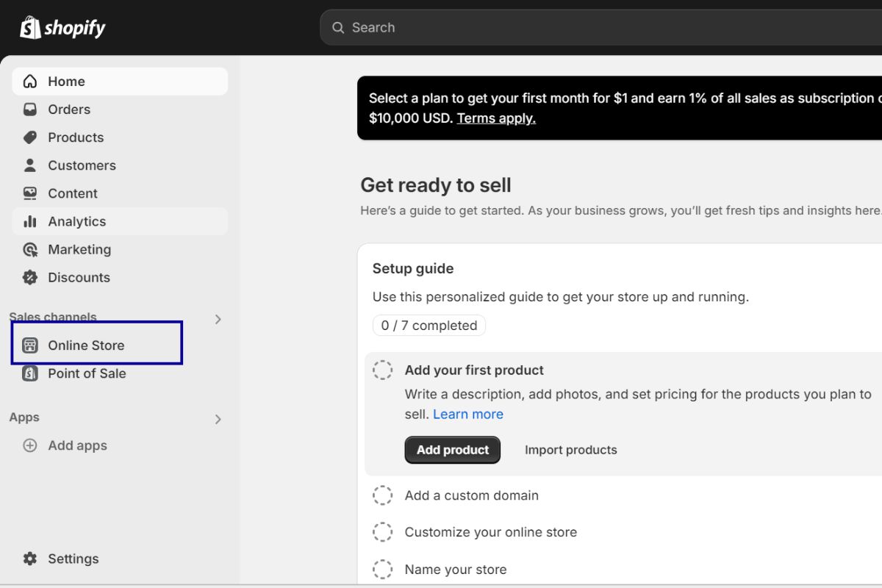Click the Online Store storefront icon
This screenshot has height=588, width=882.
29,345
